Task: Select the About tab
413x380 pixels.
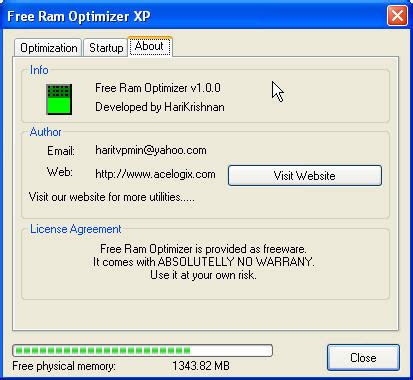Action: click(150, 46)
